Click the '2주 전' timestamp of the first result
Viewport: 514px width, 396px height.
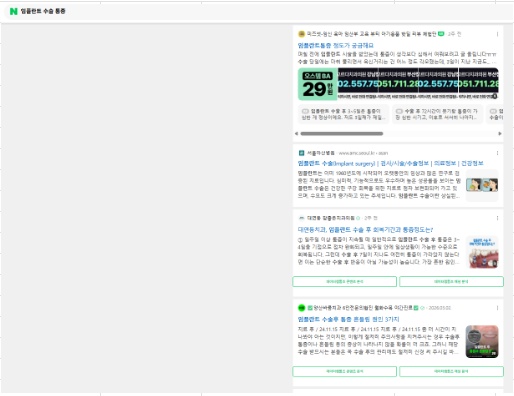pyautogui.click(x=454, y=34)
